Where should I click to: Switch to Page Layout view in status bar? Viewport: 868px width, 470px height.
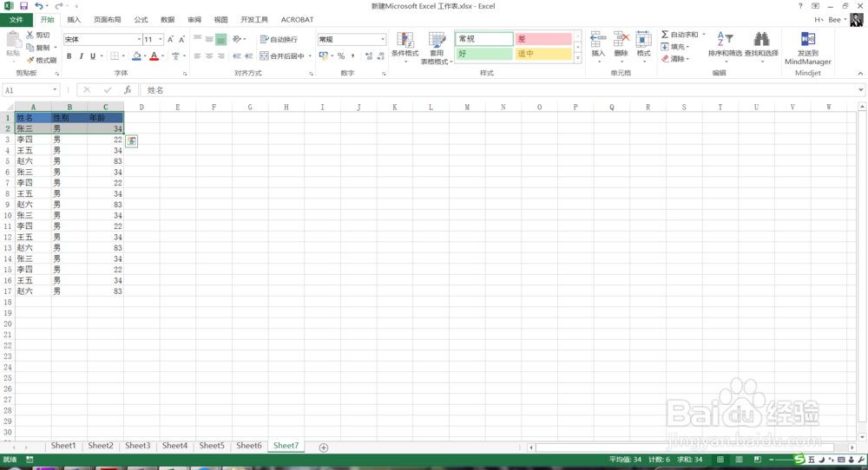click(x=739, y=460)
